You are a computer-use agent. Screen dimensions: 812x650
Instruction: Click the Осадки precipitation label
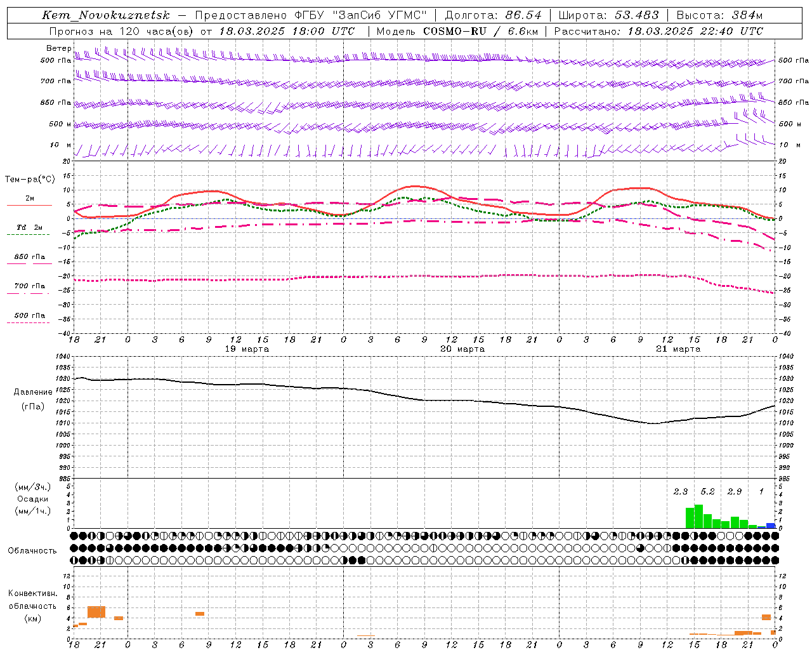tap(33, 499)
